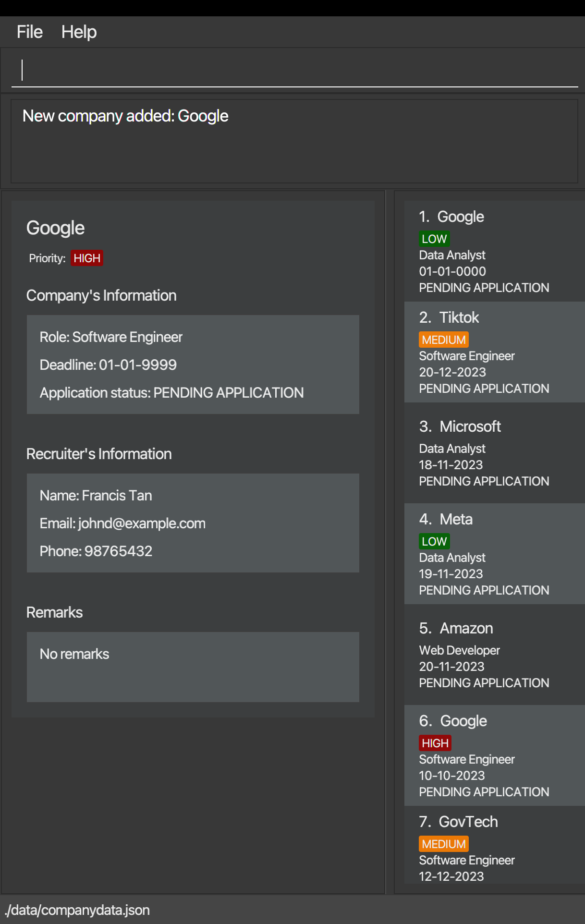Click the Google heading in detail panel
Image resolution: width=585 pixels, height=924 pixels.
pos(55,228)
